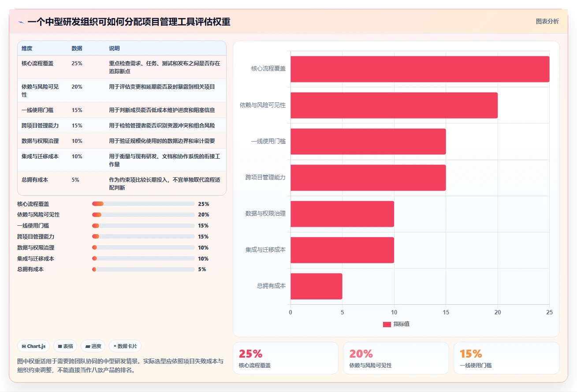This screenshot has height=392, width=577.
Task: Click the description 用于检验管理者能否识别资源冲突和组合风险
Action: [162, 126]
